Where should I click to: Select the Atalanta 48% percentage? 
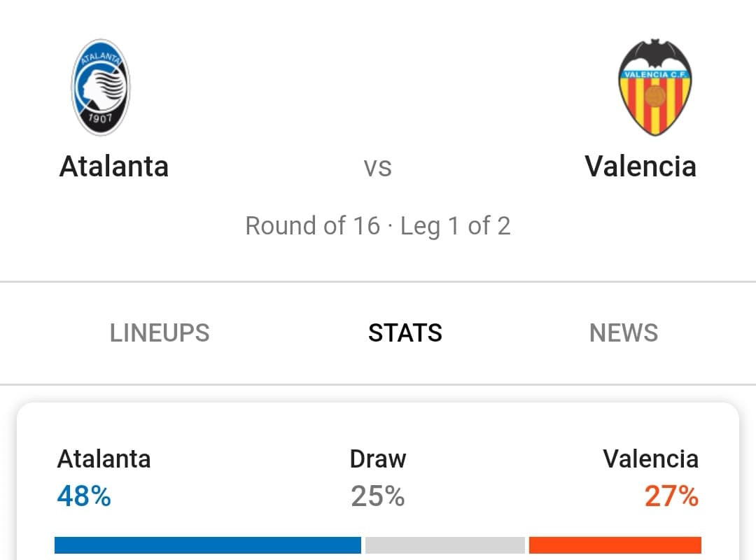pyautogui.click(x=84, y=496)
